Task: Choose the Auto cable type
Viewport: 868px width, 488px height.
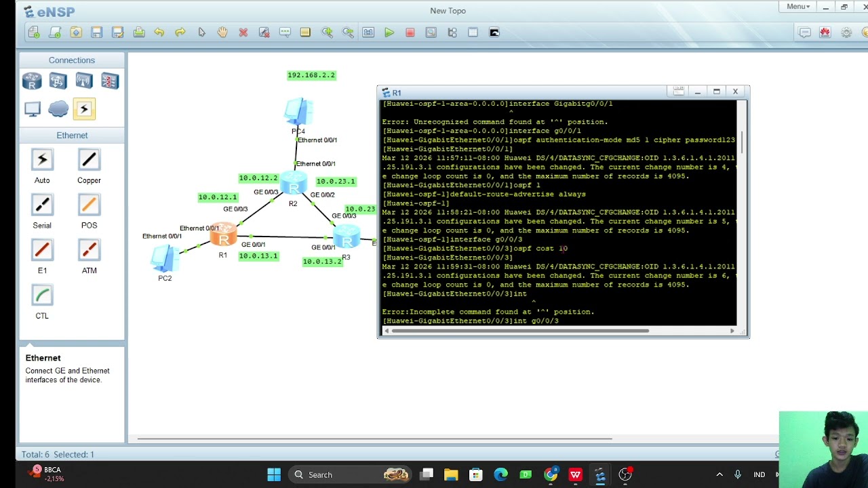Action: 42,160
